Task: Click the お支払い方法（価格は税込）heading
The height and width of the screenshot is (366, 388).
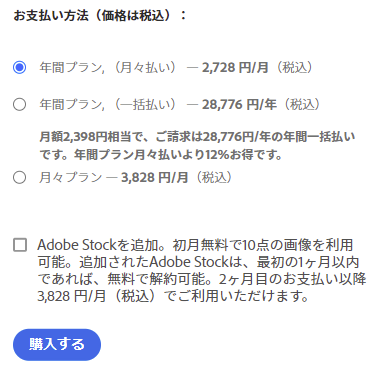Action: (x=100, y=16)
